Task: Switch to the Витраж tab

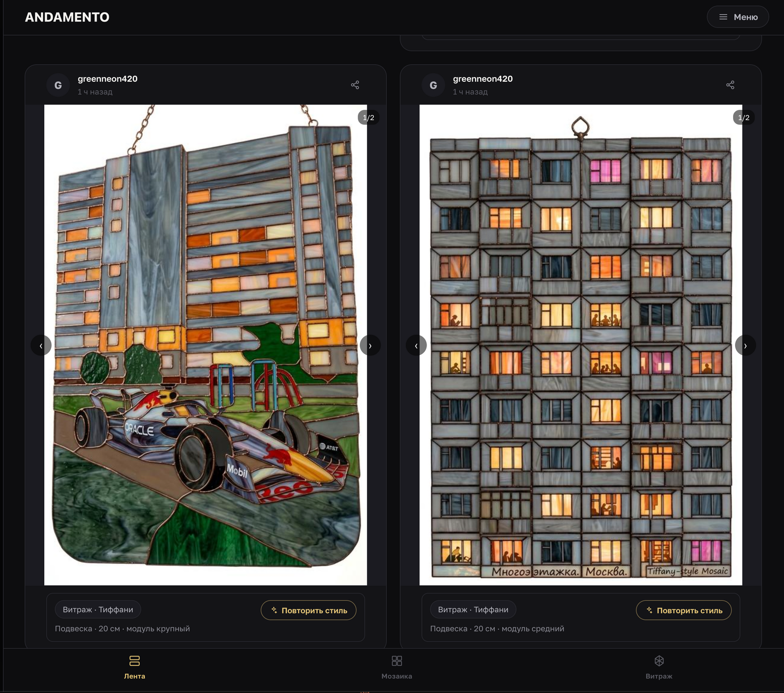Action: (659, 668)
